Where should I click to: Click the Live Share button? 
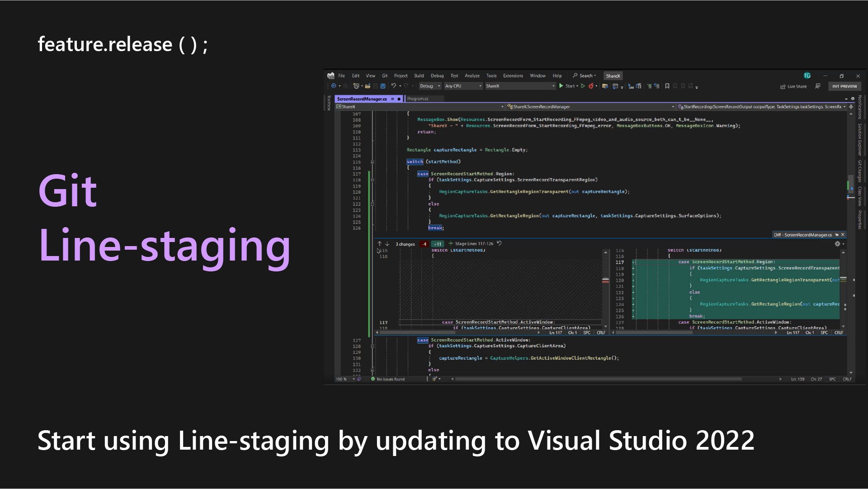click(x=793, y=86)
